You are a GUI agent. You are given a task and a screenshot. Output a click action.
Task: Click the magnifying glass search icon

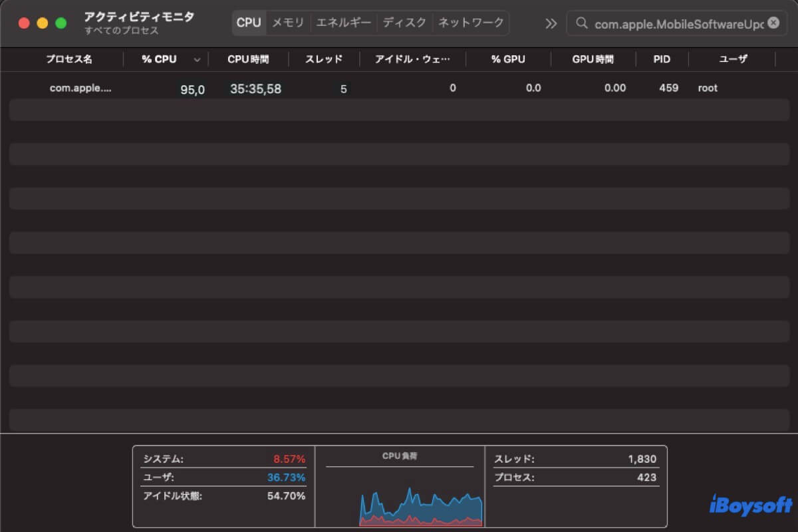point(582,23)
